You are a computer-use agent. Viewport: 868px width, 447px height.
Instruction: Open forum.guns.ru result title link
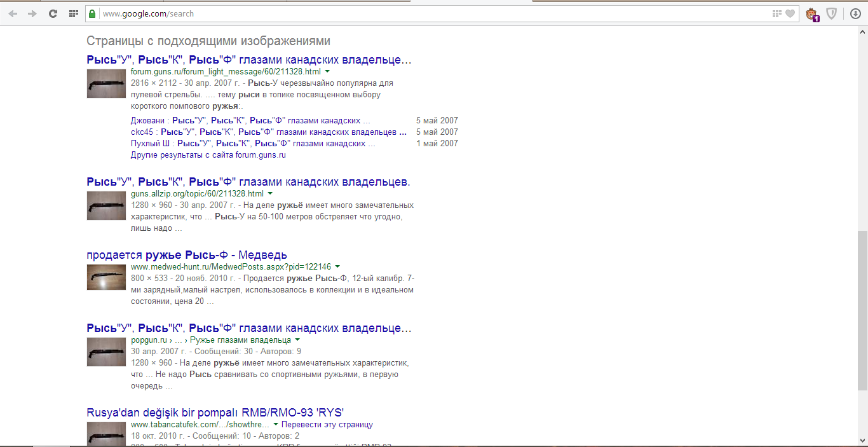pyautogui.click(x=249, y=60)
